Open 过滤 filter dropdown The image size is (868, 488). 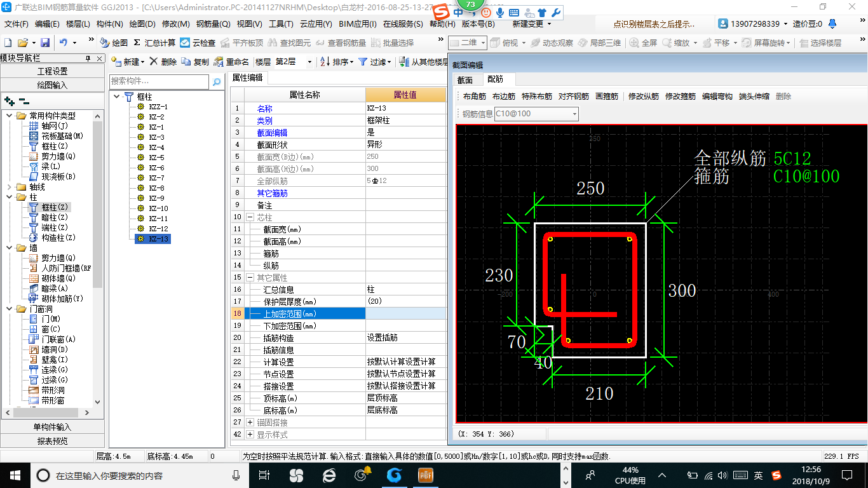[375, 62]
